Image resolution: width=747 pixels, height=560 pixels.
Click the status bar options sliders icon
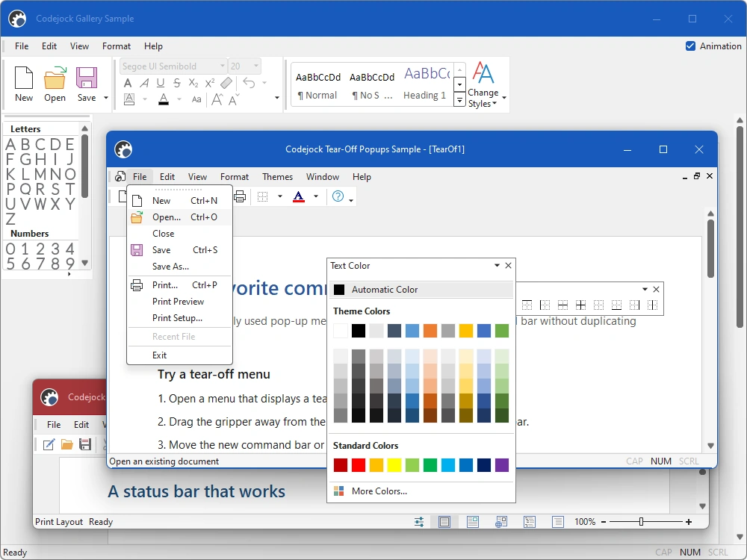pyautogui.click(x=419, y=522)
